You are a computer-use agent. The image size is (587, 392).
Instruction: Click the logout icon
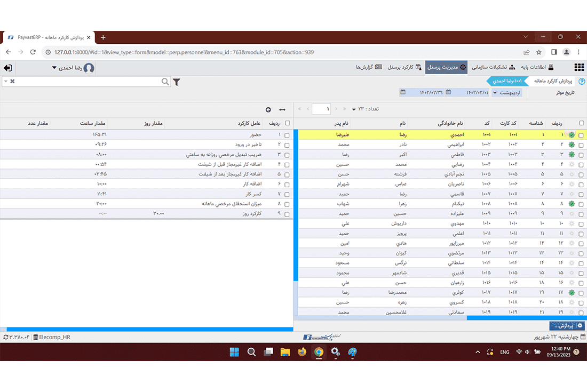point(8,68)
